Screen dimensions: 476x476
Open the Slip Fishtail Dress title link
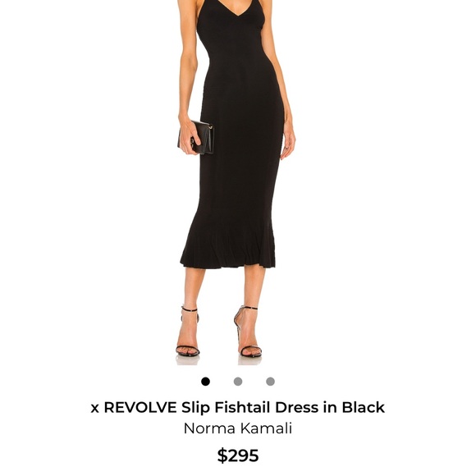(x=238, y=407)
